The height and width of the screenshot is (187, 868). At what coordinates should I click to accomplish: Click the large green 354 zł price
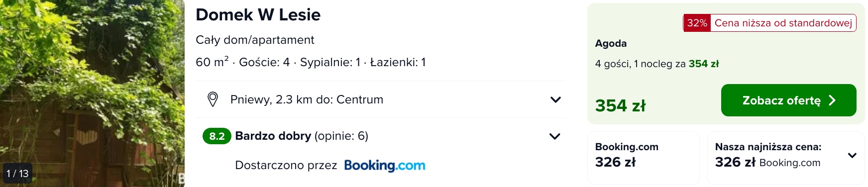click(620, 105)
